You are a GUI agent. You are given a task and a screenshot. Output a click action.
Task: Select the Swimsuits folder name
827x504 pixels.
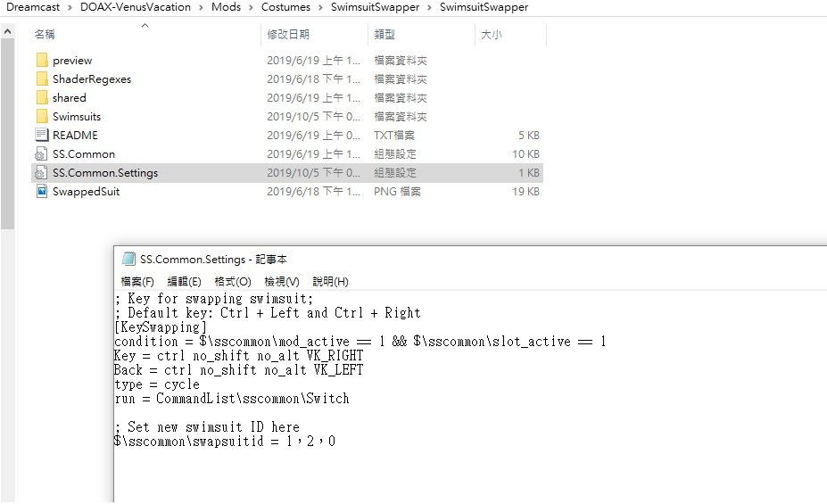(x=77, y=117)
